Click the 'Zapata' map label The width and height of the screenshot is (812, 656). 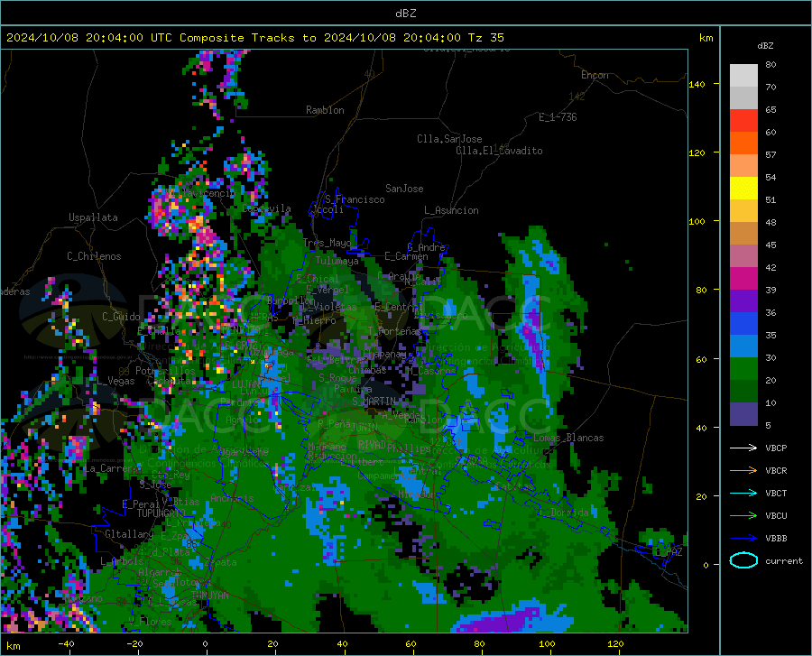221,562
